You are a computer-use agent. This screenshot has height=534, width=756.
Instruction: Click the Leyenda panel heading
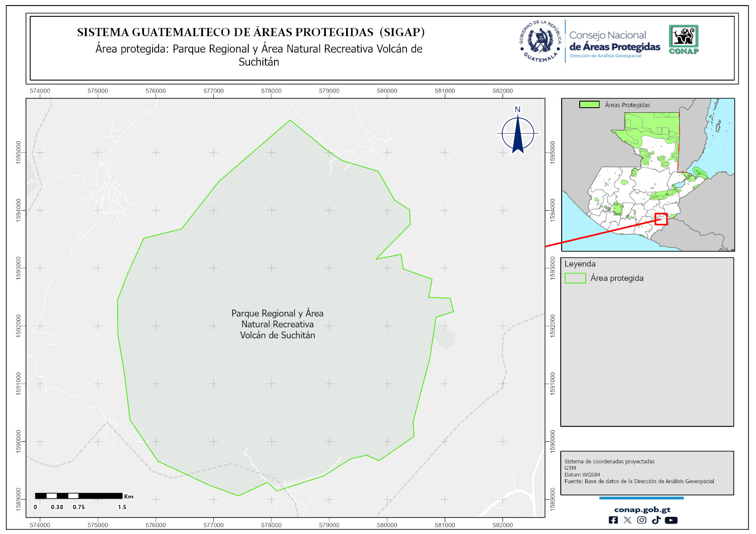click(580, 264)
